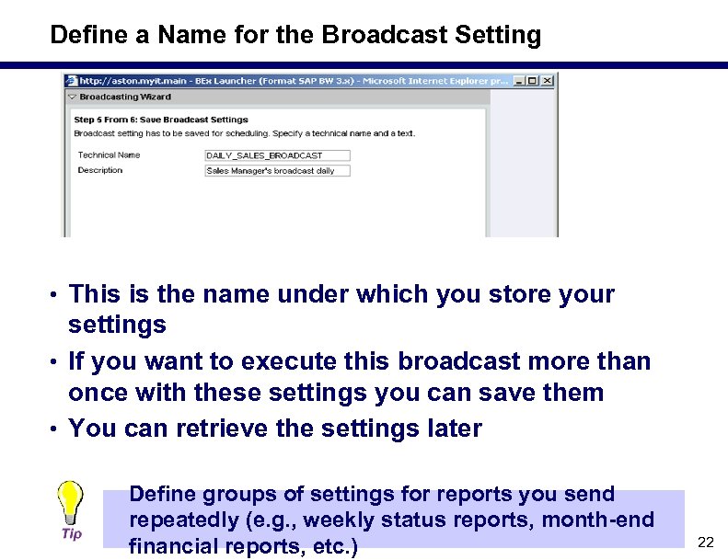The width and height of the screenshot is (728, 560).
Task: Click the 'Description' label
Action: click(x=100, y=170)
